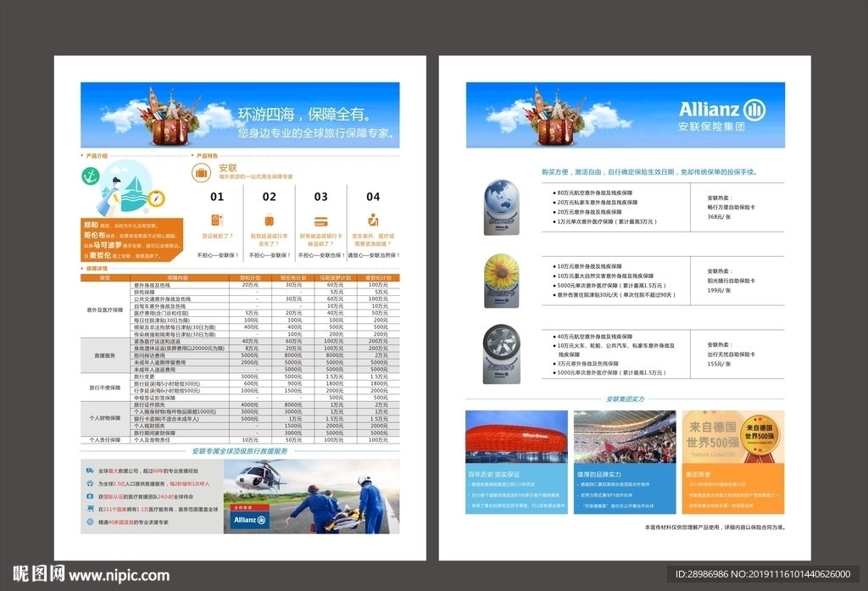868x591 pixels.
Task: Click the 马可波罗计划 table column header
Action: tap(335, 277)
